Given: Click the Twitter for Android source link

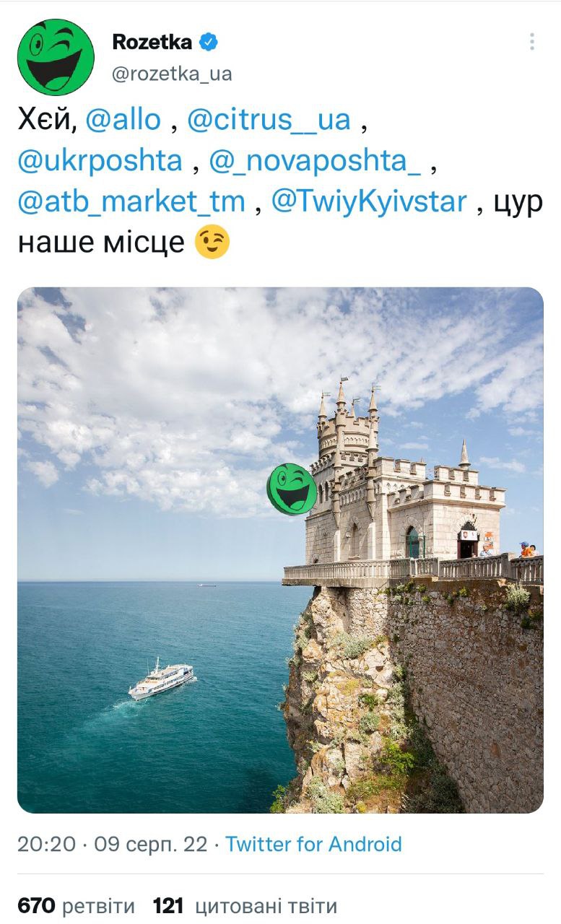Looking at the screenshot, I should point(313,844).
